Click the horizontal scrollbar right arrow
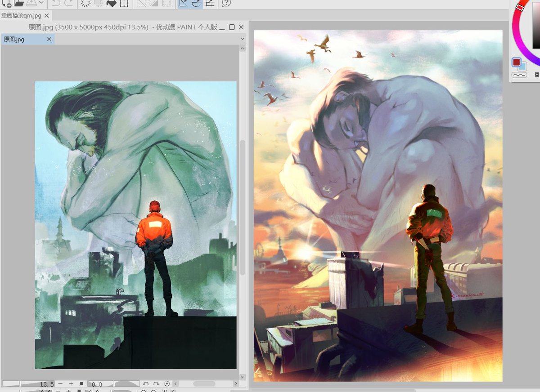The image size is (540, 392). (236, 384)
